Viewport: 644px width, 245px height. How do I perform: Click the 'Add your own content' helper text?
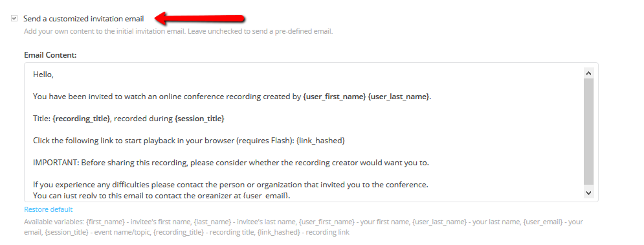point(178,31)
